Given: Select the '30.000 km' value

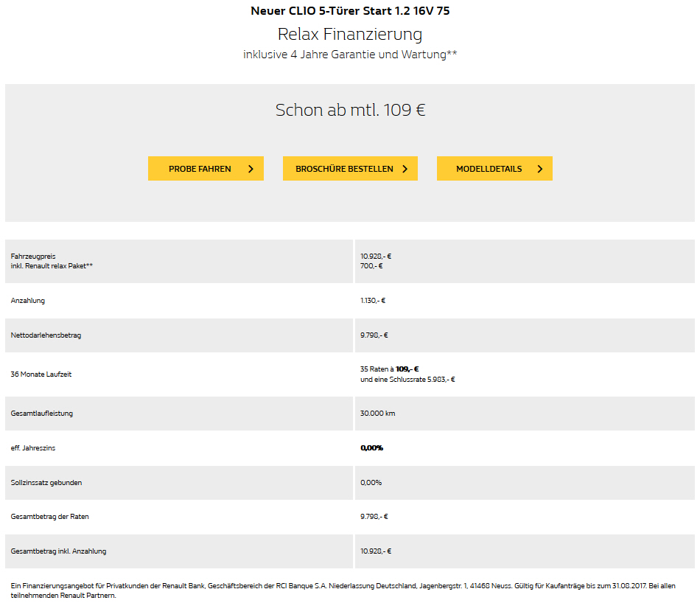Looking at the screenshot, I should point(378,414).
